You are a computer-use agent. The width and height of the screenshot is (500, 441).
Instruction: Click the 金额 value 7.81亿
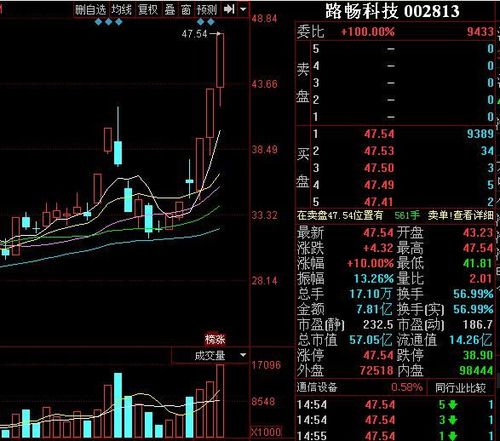point(374,309)
